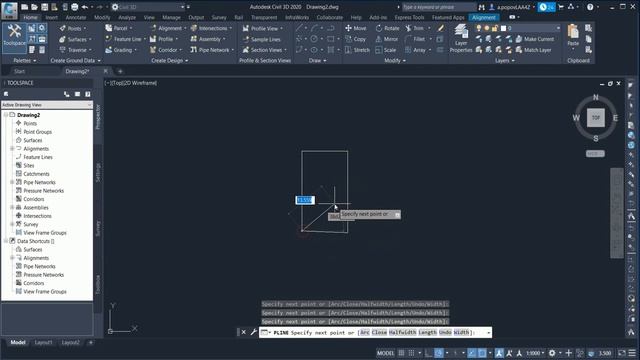Click the MODEL button in status bar

click(x=385, y=353)
